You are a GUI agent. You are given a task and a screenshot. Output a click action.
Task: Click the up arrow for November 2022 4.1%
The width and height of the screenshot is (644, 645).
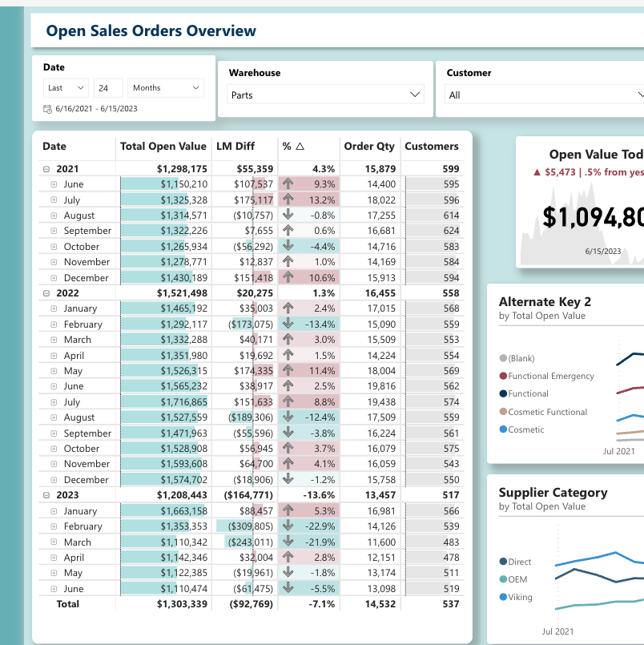288,464
